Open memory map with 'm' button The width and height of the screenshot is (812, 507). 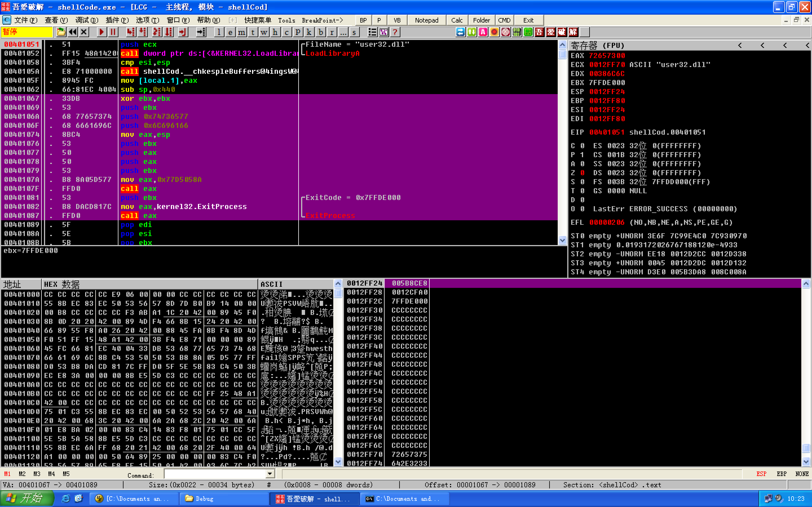tap(242, 32)
